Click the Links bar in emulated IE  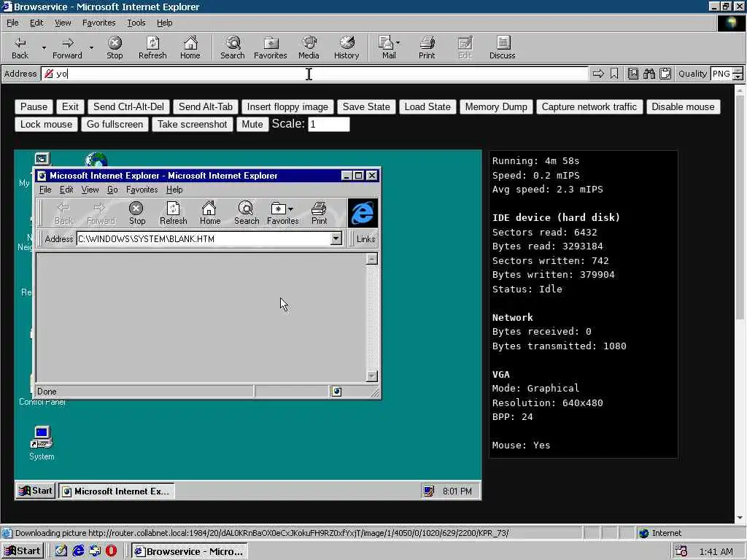(365, 238)
